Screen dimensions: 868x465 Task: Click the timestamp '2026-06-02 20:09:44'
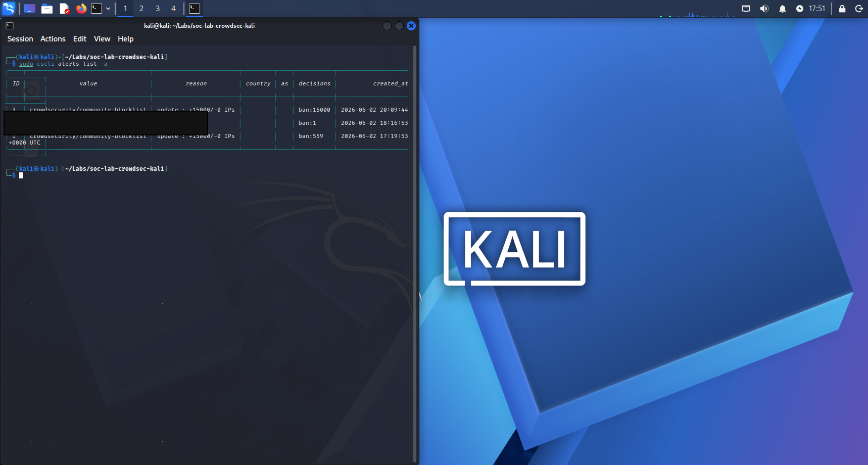(x=374, y=110)
